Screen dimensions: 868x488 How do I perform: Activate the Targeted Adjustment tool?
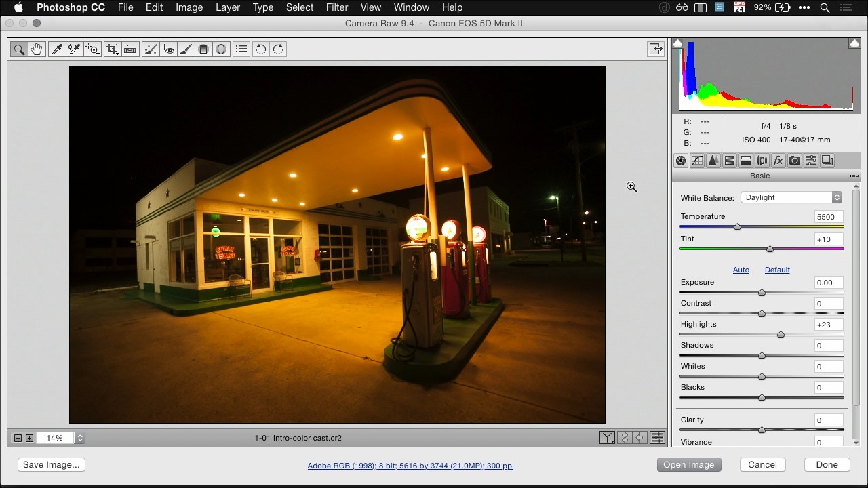(x=92, y=49)
